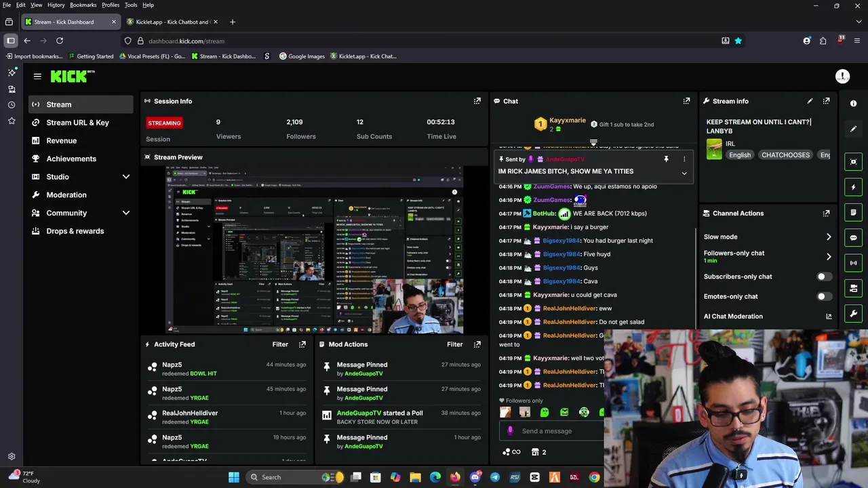Screen dimensions: 868x488
Task: Click the lightning bolt quick action icon
Action: 854,187
